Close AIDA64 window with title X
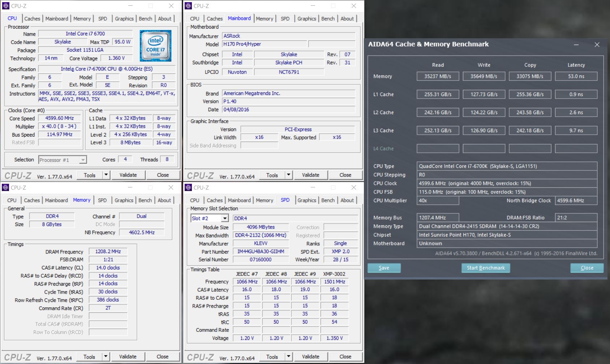This screenshot has width=610, height=364. point(597,44)
